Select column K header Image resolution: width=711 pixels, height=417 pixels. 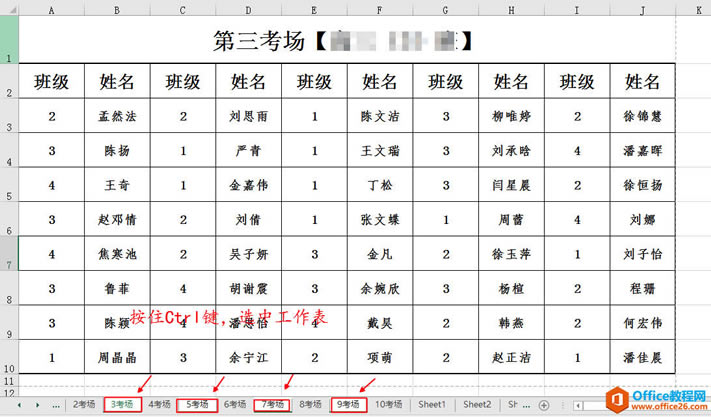coord(694,10)
